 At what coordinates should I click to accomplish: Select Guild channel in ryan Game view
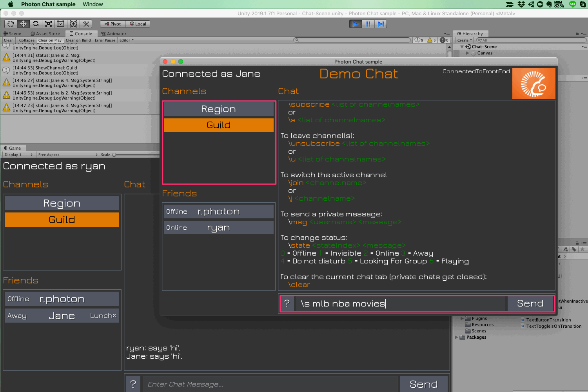(62, 220)
